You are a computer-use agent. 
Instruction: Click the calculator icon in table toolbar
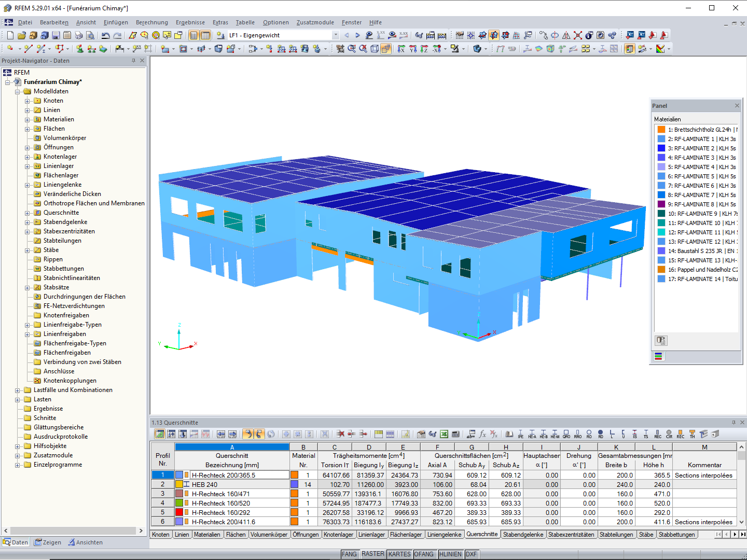[456, 435]
